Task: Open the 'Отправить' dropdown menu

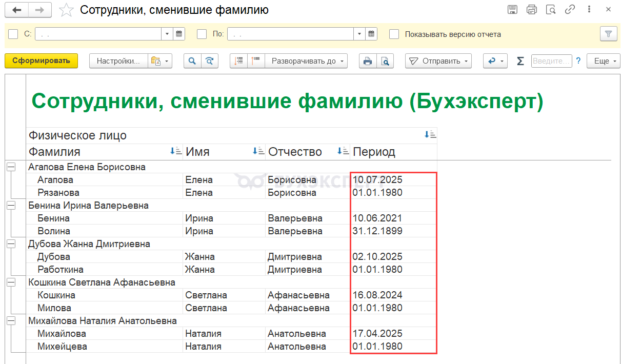Action: click(x=438, y=61)
